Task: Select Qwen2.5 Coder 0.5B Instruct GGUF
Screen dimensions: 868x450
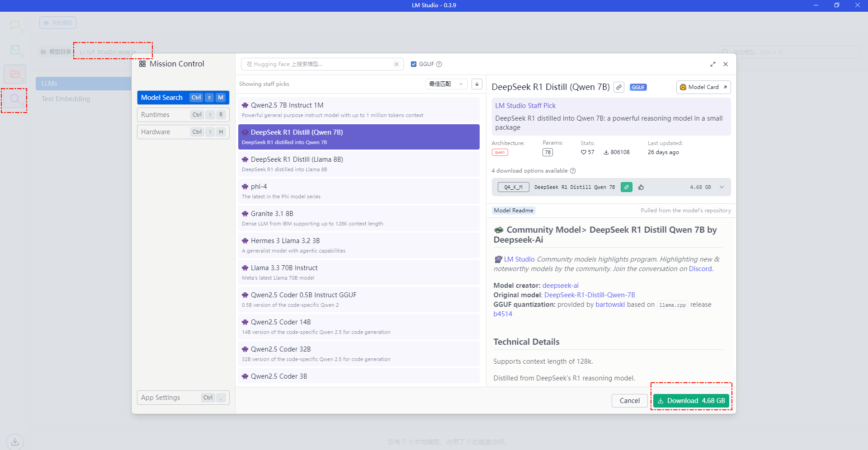Action: 359,300
